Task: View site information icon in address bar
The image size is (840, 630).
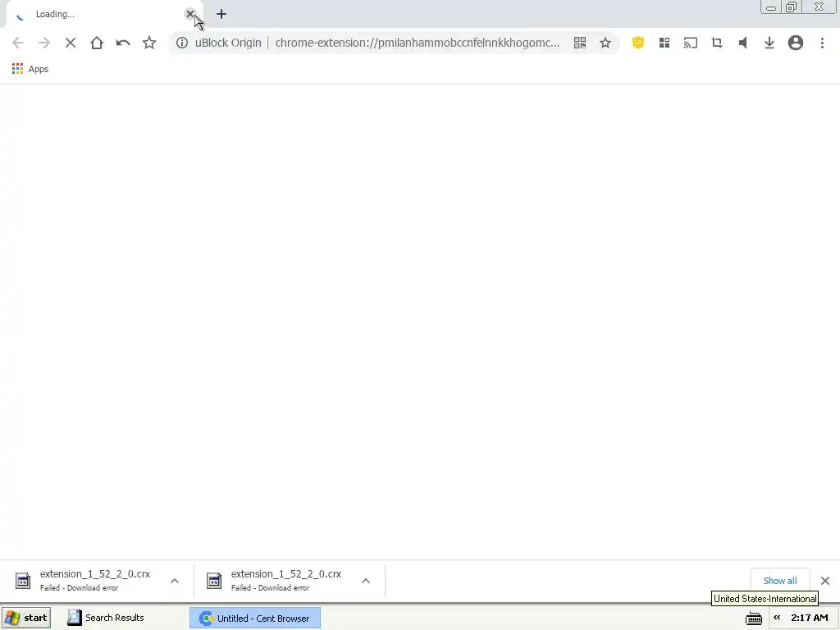Action: [x=182, y=43]
